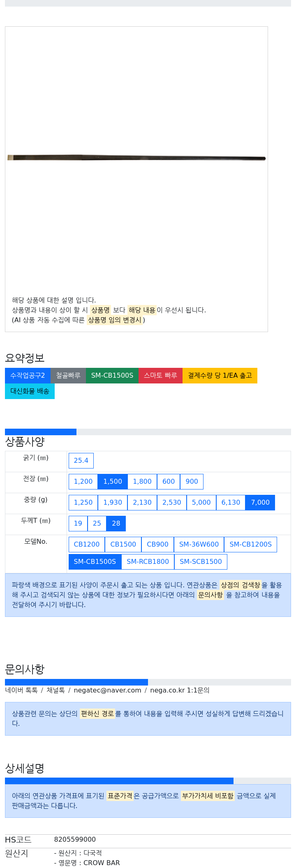This screenshot has height=868, width=296.
Task: Click the 결제수량 당 1/EA 출고 yellow tag
Action: click(220, 376)
